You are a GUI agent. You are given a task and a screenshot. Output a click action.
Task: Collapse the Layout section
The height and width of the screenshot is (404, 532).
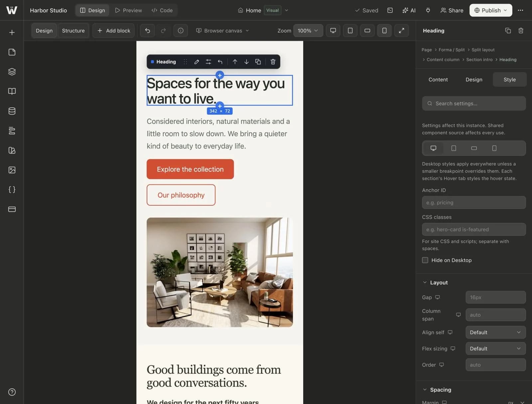click(x=436, y=282)
